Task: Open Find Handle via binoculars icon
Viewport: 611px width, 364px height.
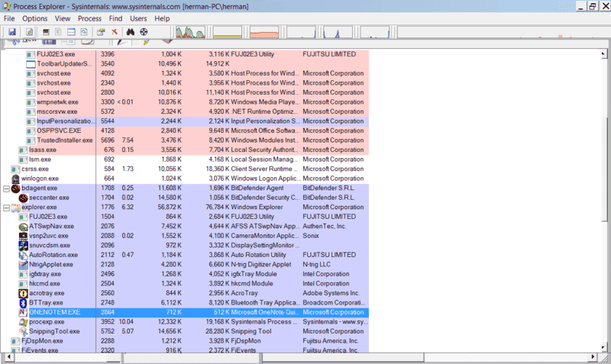Action: [131, 32]
